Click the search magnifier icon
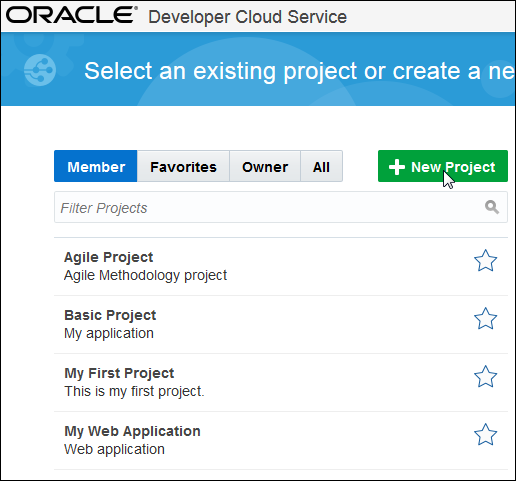Screen dimensions: 516x481 (492, 207)
